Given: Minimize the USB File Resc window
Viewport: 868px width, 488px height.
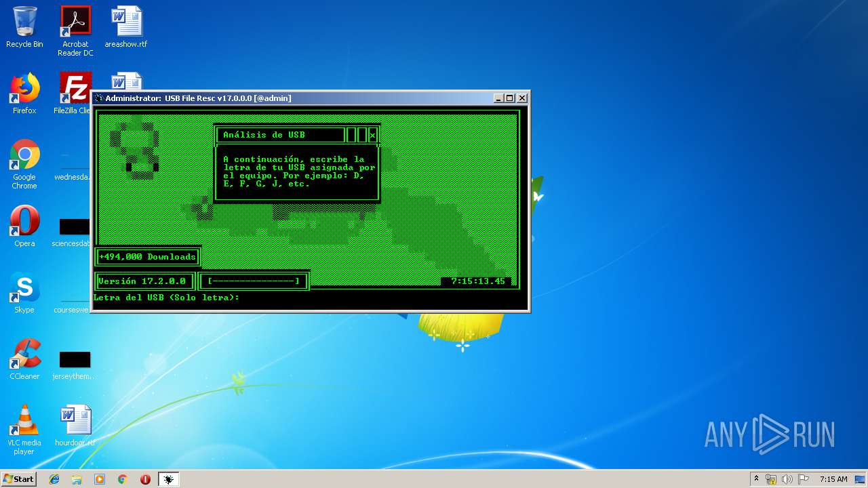Looking at the screenshot, I should 499,98.
